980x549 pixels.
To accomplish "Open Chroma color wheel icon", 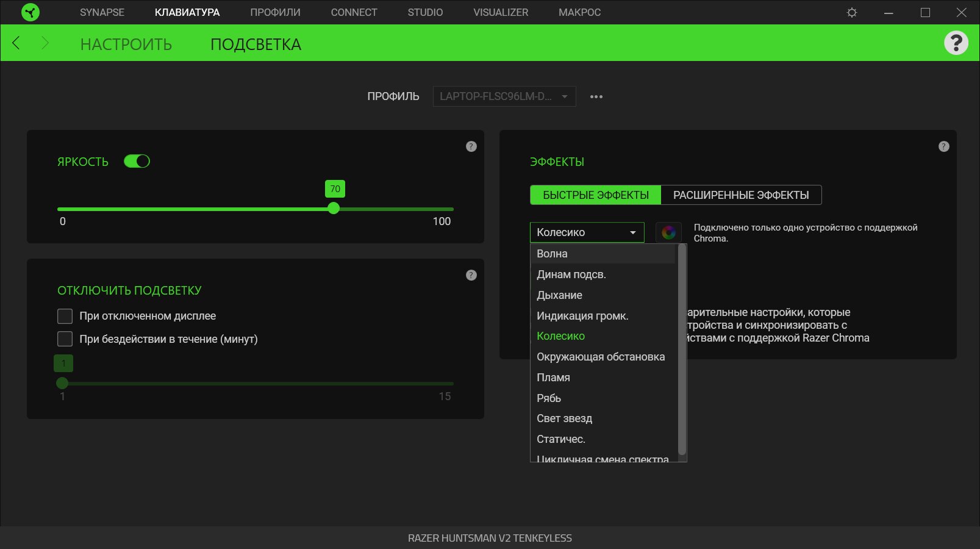I will pyautogui.click(x=668, y=232).
